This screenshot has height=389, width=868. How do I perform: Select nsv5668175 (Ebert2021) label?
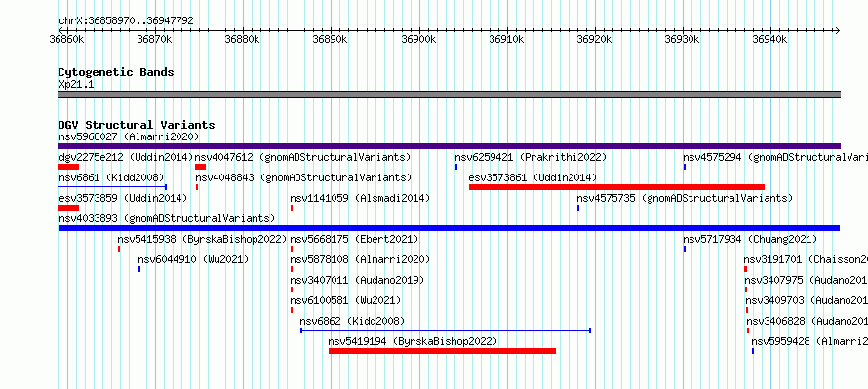pyautogui.click(x=354, y=239)
